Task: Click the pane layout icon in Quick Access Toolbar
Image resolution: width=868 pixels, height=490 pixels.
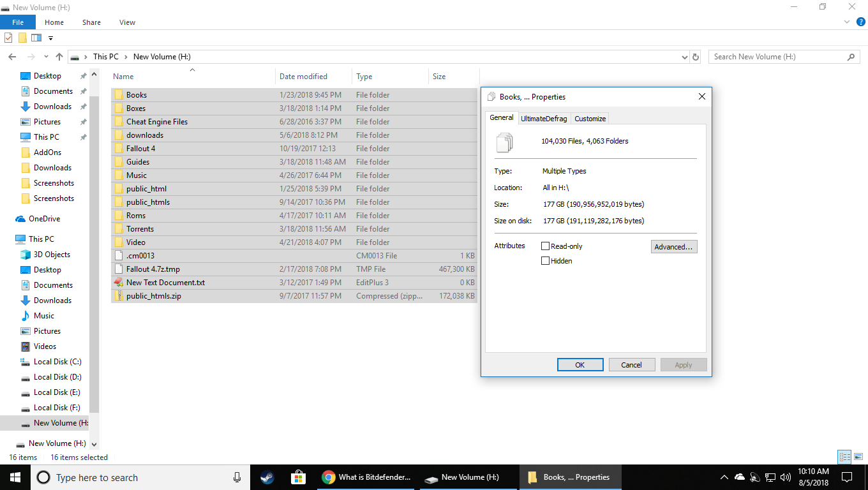Action: coord(36,38)
